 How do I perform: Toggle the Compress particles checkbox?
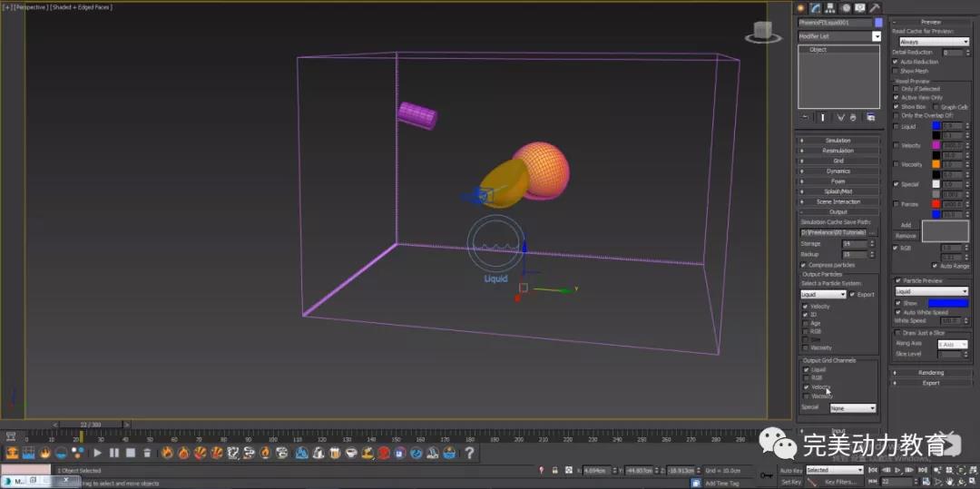805,265
